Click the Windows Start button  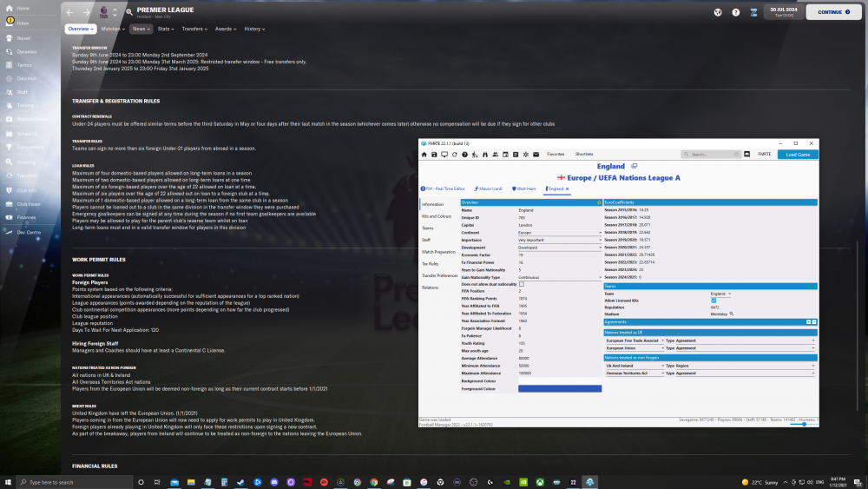8,482
